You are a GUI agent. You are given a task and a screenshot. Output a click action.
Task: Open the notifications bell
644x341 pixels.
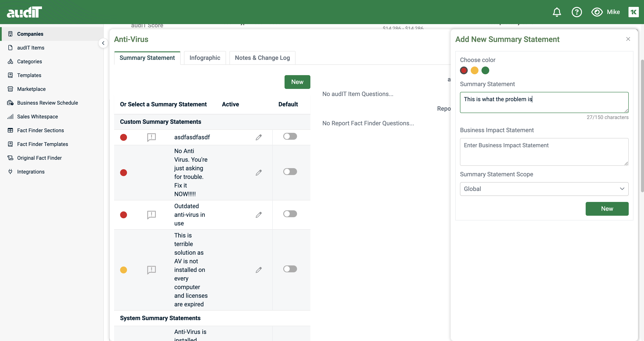click(556, 12)
